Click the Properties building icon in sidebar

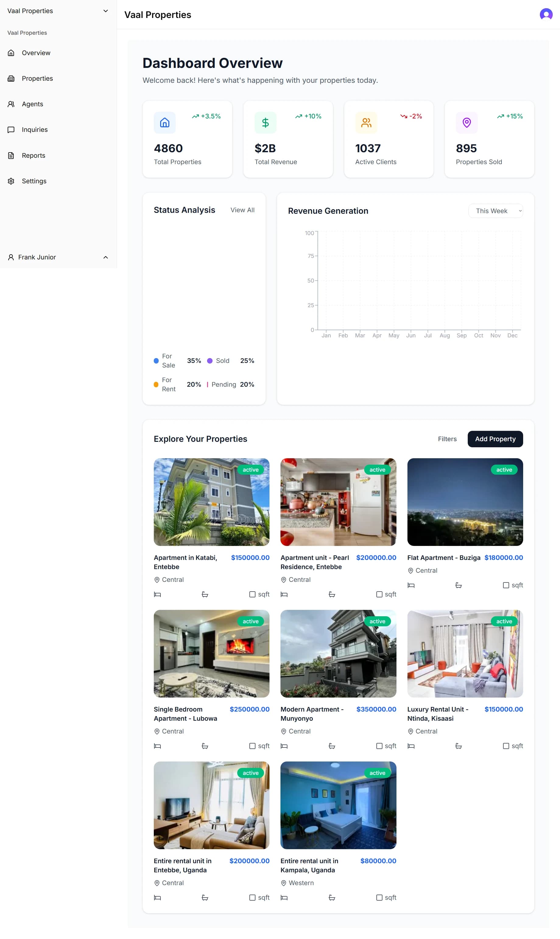pyautogui.click(x=11, y=79)
